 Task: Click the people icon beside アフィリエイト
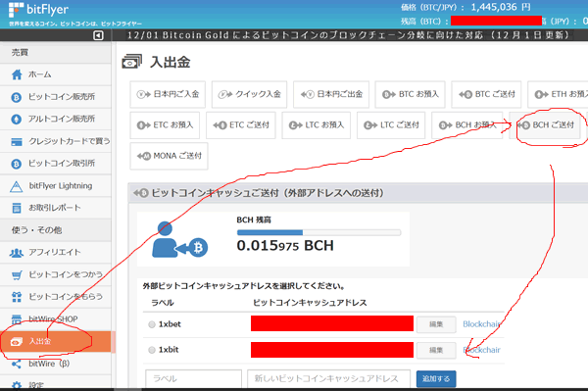(17, 253)
